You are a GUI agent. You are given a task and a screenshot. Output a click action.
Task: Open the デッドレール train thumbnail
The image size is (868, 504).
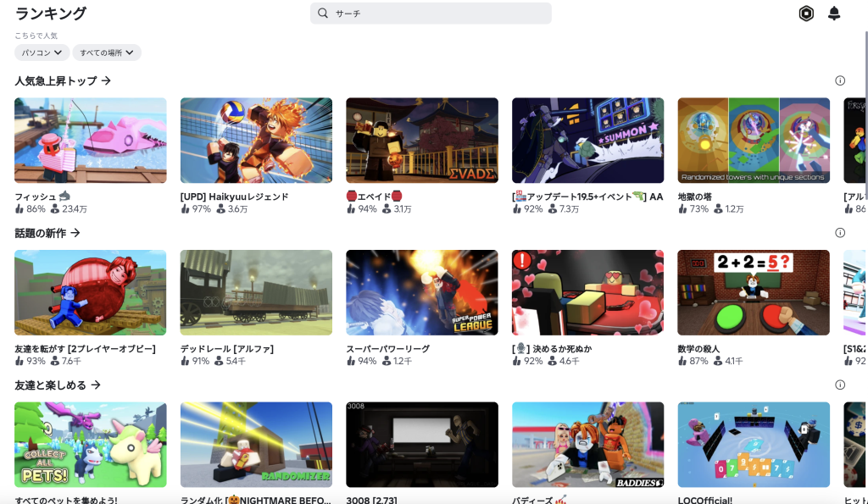pyautogui.click(x=256, y=293)
